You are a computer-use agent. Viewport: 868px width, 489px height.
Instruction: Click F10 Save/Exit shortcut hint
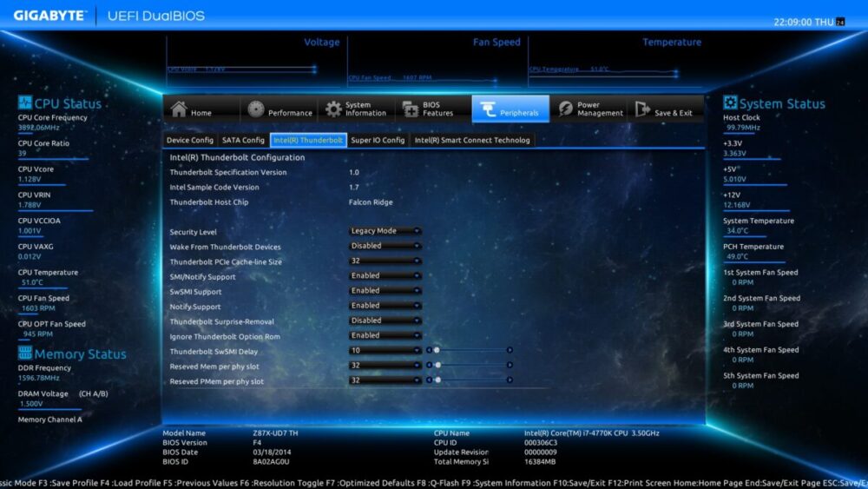[580, 483]
